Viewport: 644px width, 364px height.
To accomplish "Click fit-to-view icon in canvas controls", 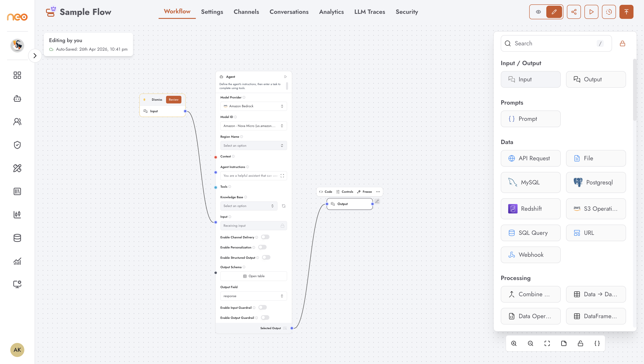I will 547,343.
